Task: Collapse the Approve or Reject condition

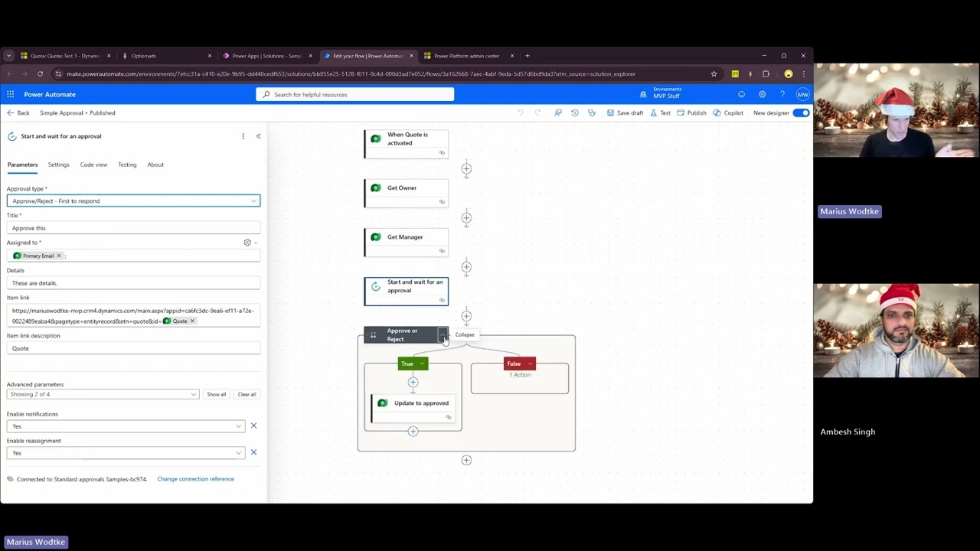Action: (x=443, y=334)
